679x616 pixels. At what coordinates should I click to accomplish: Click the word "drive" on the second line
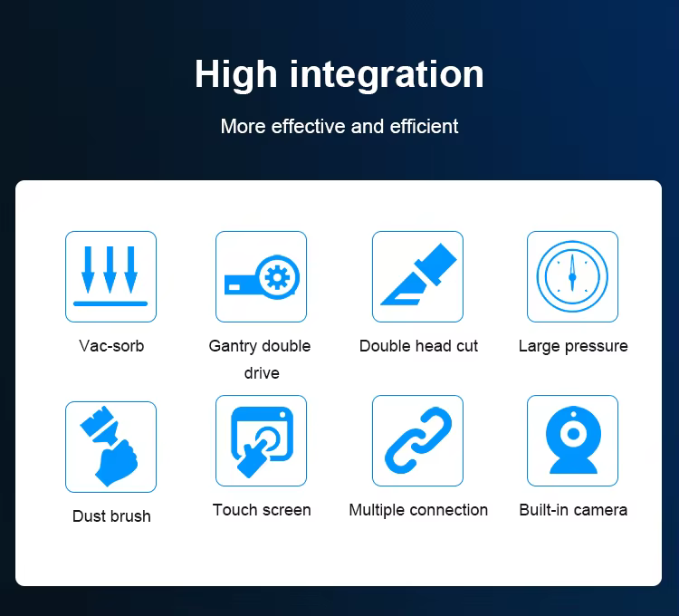(262, 373)
